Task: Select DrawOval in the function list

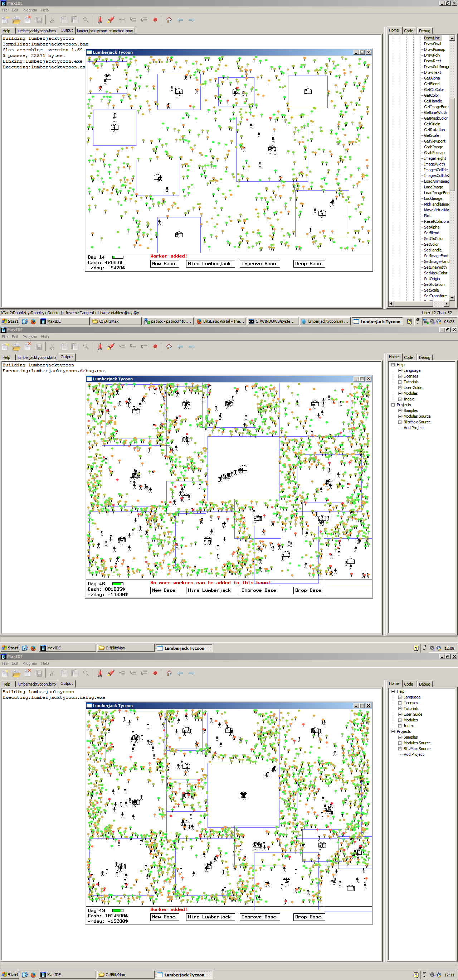Action: (x=432, y=44)
